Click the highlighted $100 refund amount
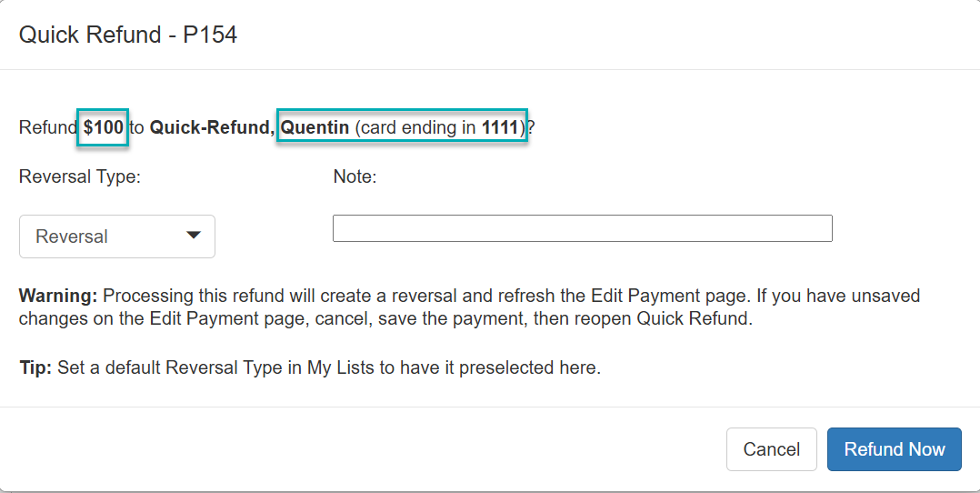 tap(103, 127)
